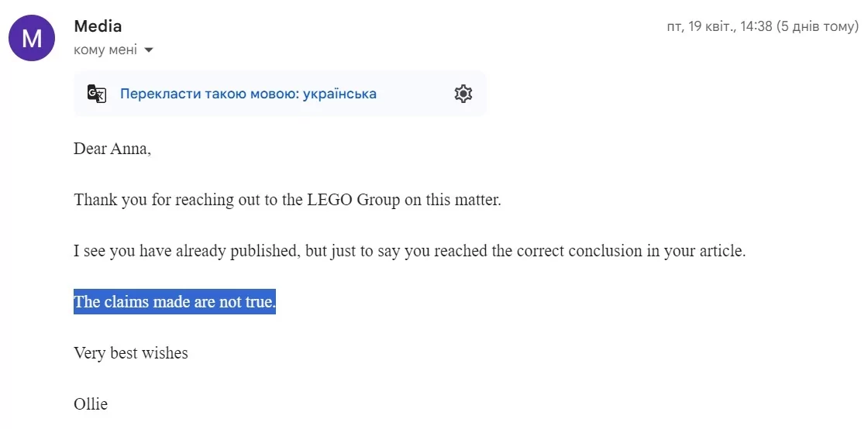868x429 pixels.
Task: Click the sender name "Media"
Action: (98, 26)
